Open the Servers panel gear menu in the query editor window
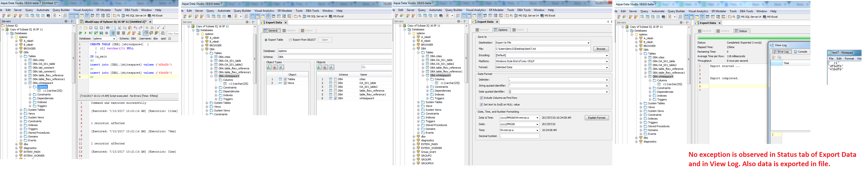Viewport: 868px width, 181px height. point(66,21)
